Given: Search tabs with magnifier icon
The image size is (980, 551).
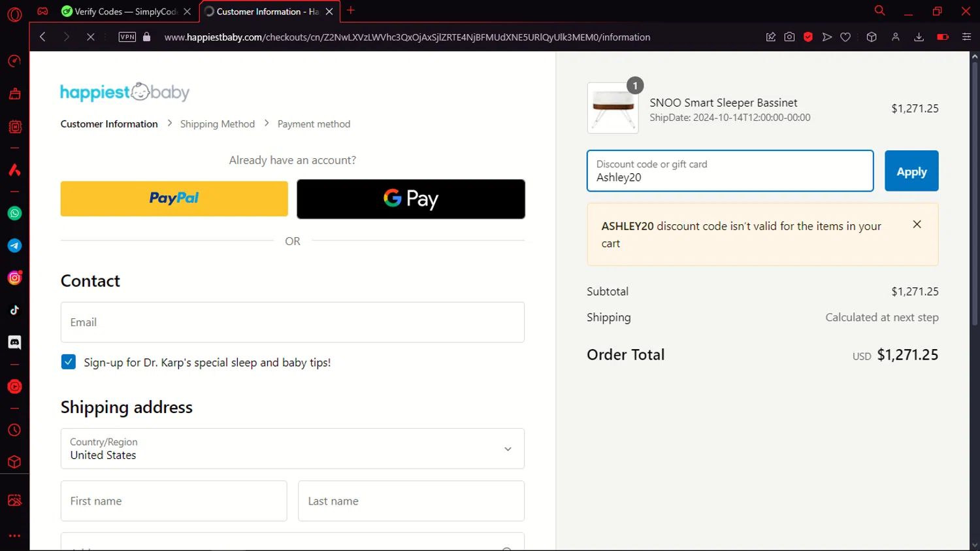Looking at the screenshot, I should [x=879, y=10].
